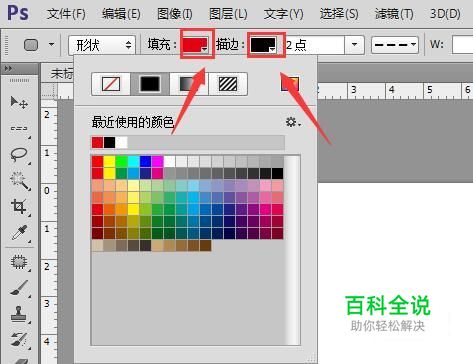Select the Move tool

click(x=19, y=102)
